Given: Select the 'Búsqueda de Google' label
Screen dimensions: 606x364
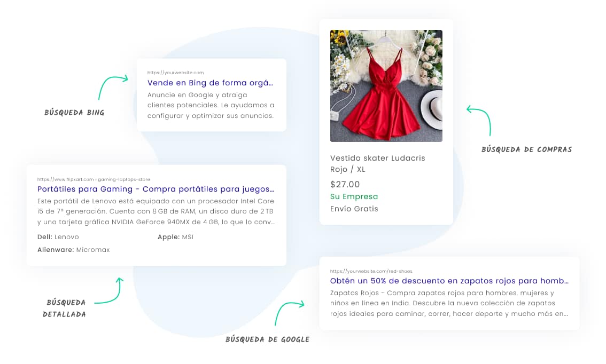Looking at the screenshot, I should click(267, 339).
